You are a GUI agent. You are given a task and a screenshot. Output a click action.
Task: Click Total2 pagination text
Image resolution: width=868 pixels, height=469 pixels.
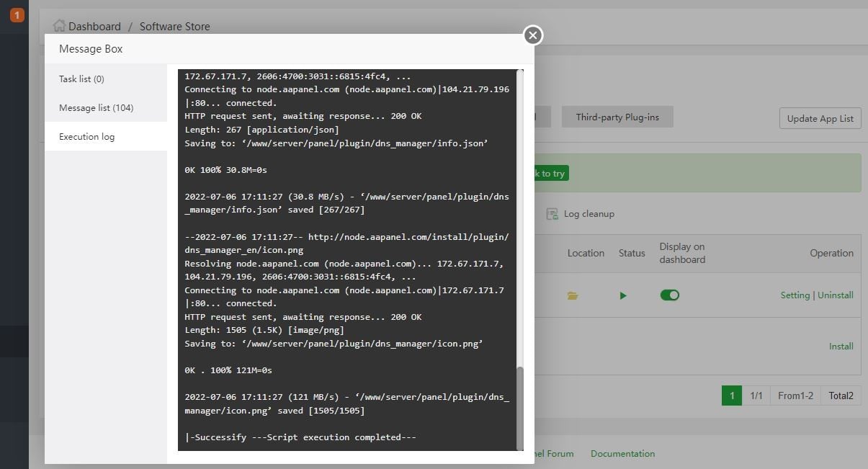841,396
